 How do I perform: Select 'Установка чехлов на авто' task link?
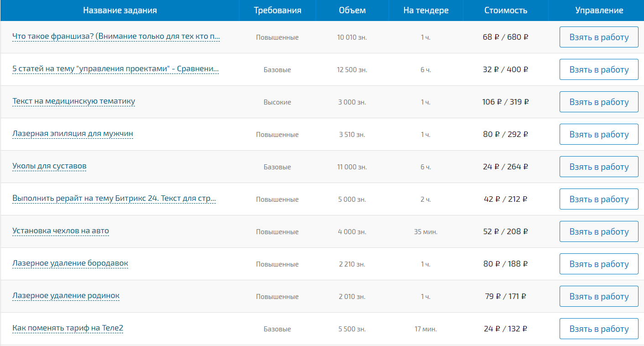pyautogui.click(x=61, y=231)
